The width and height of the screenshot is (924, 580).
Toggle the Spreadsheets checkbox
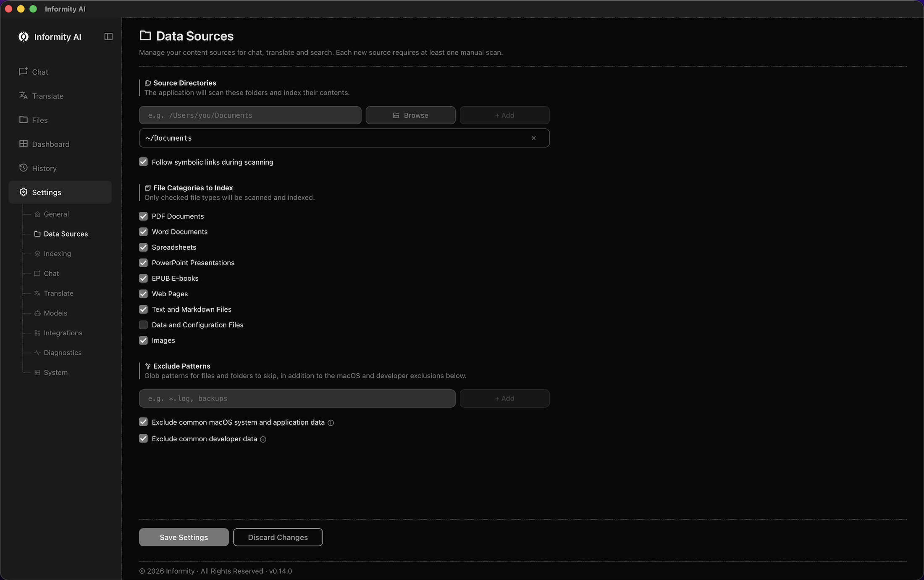pos(143,247)
